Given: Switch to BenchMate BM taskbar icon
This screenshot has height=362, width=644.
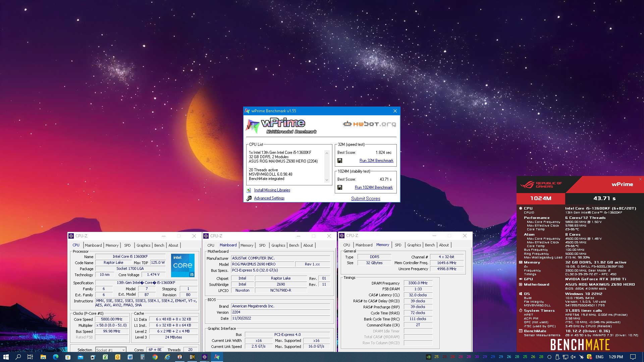Looking at the screenshot, I should coord(192,357).
